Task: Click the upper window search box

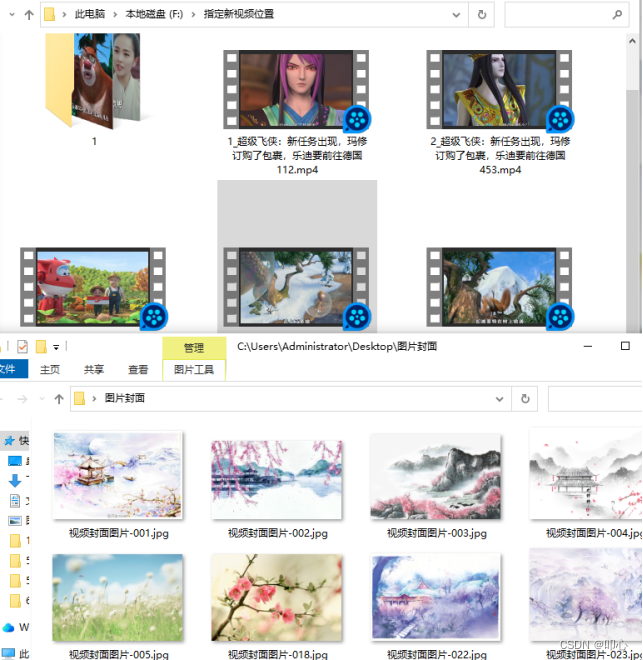Action: pyautogui.click(x=566, y=15)
